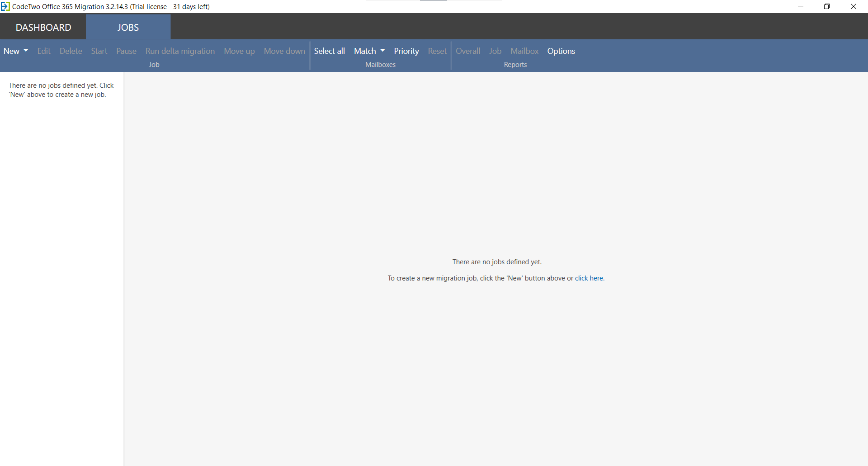Expand the Match dropdown menu

click(369, 51)
